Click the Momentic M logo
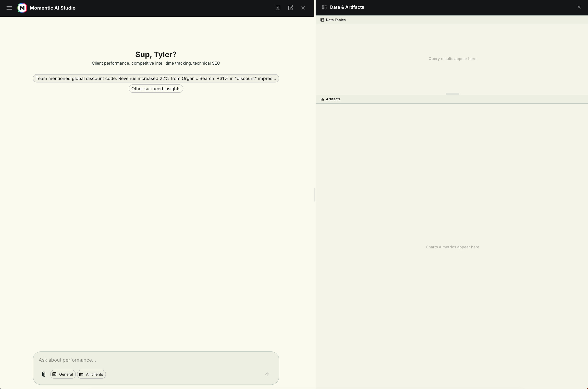Viewport: 588px width, 389px height. tap(22, 8)
